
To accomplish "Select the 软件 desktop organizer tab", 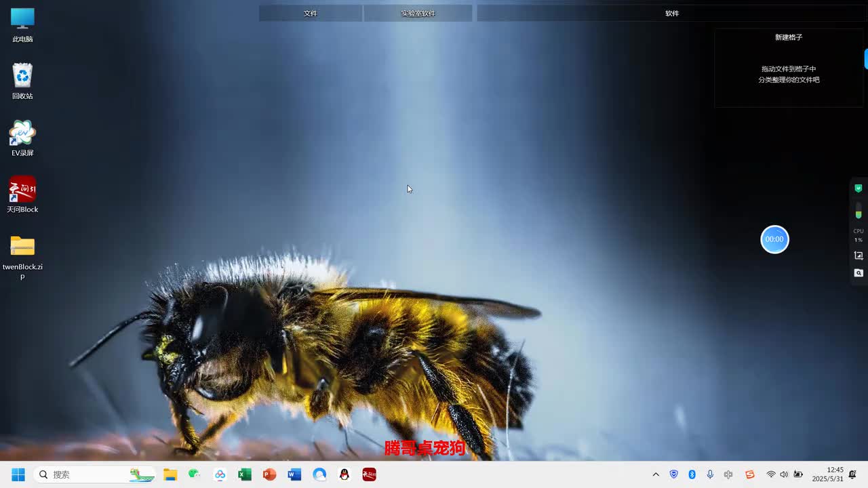I will click(672, 13).
